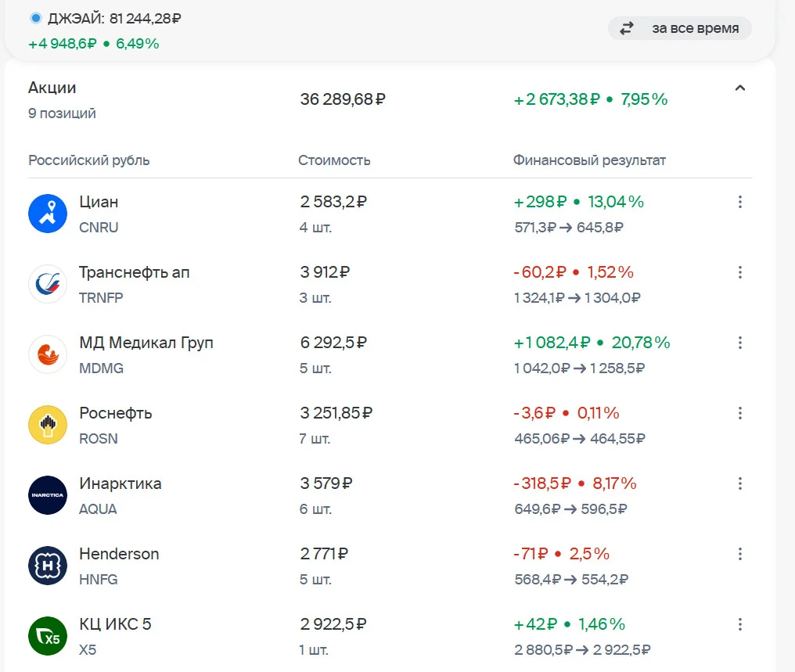Click the Роснефть yellow logo icon
Screen dimensions: 795x672
click(x=48, y=425)
